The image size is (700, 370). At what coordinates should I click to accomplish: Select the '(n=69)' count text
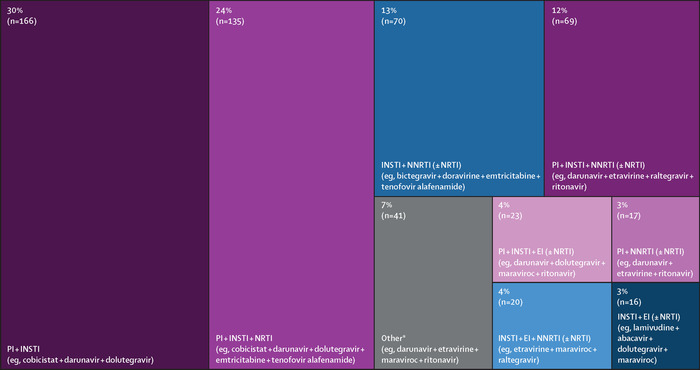pos(564,21)
